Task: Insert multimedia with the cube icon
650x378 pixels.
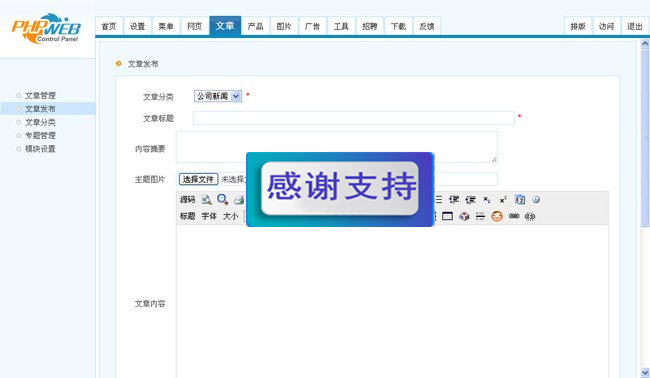Action: point(464,216)
